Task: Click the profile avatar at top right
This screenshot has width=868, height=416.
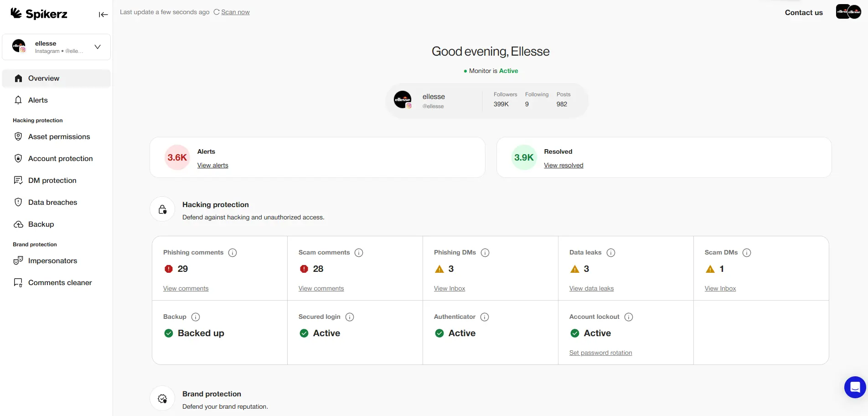Action: coord(848,11)
